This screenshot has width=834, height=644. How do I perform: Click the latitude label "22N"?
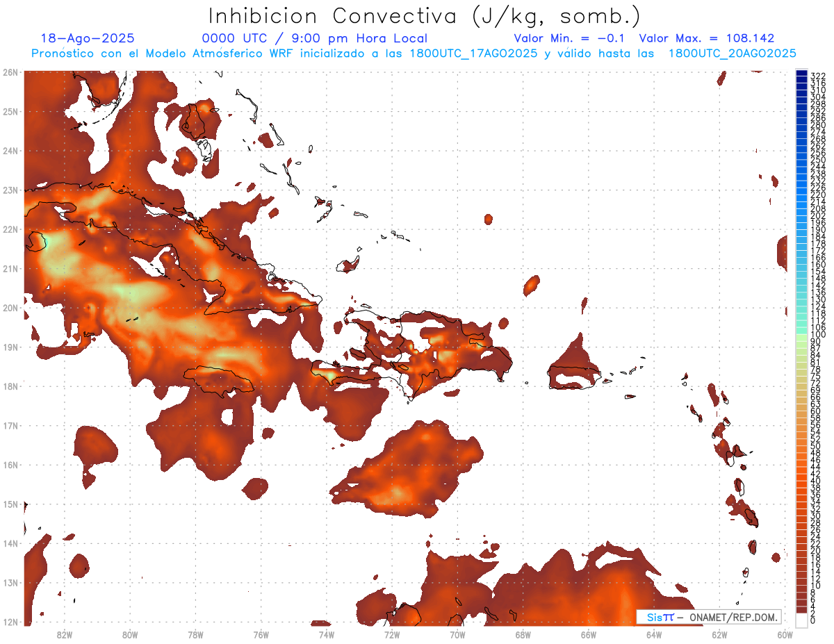[x=10, y=229]
